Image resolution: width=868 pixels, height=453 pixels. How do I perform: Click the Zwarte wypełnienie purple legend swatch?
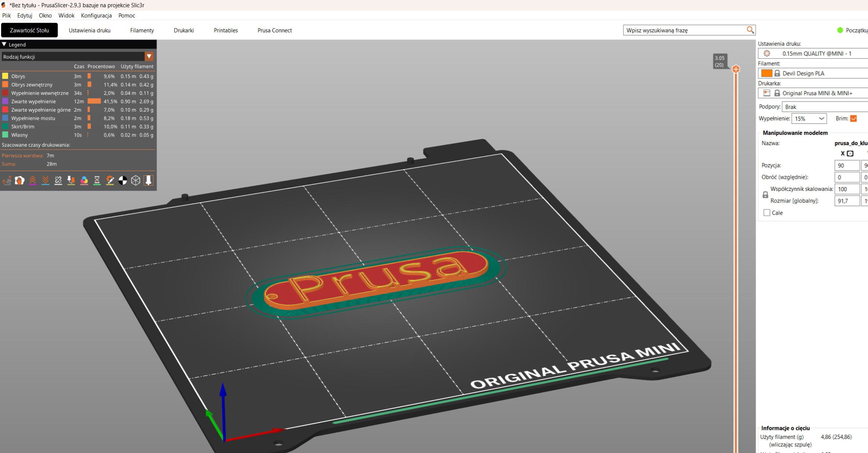click(5, 101)
